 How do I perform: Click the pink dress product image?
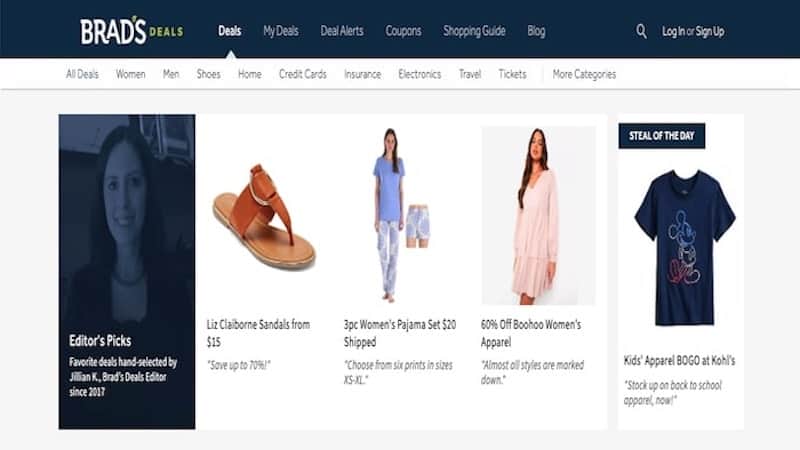[x=538, y=216]
